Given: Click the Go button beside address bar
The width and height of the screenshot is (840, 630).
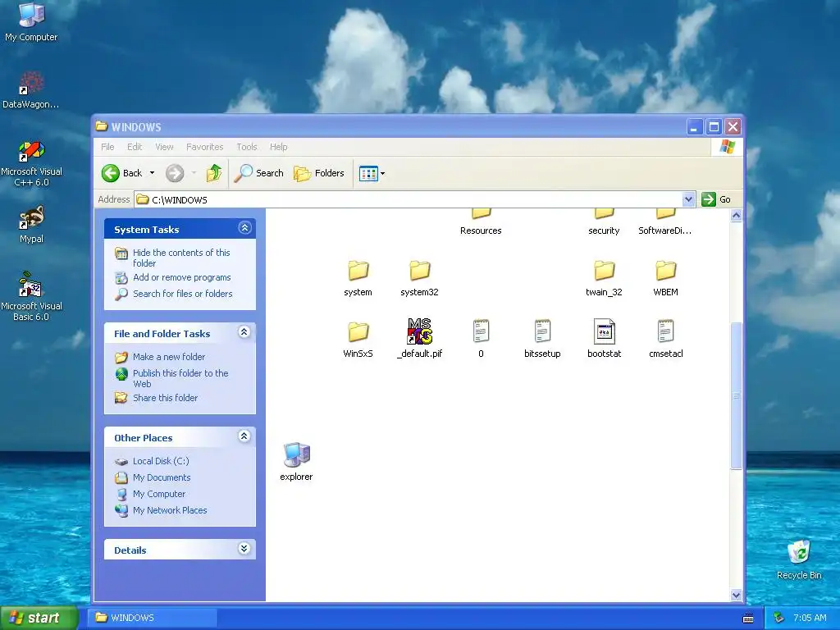Looking at the screenshot, I should [x=716, y=199].
